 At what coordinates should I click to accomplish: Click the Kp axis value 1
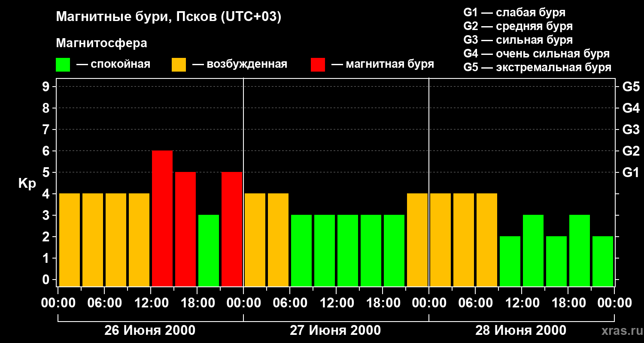[x=47, y=258]
